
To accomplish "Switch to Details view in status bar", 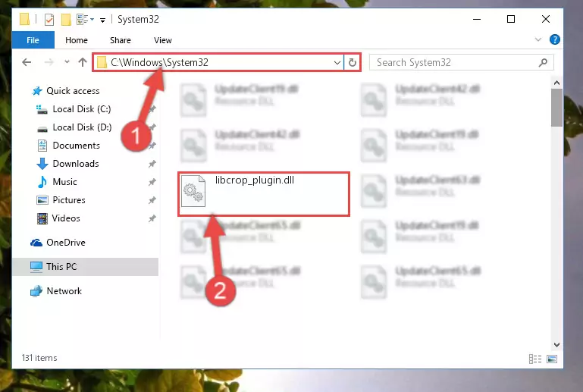I will tap(535, 359).
